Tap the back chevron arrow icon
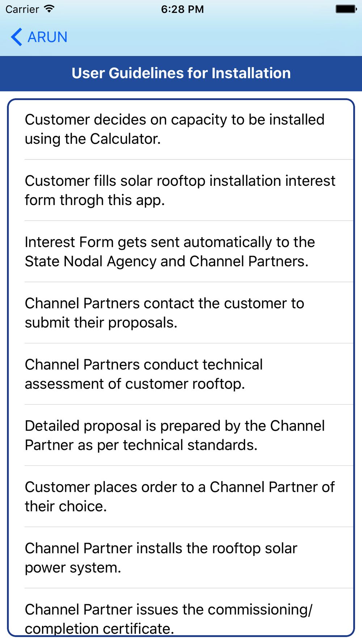 [16, 37]
